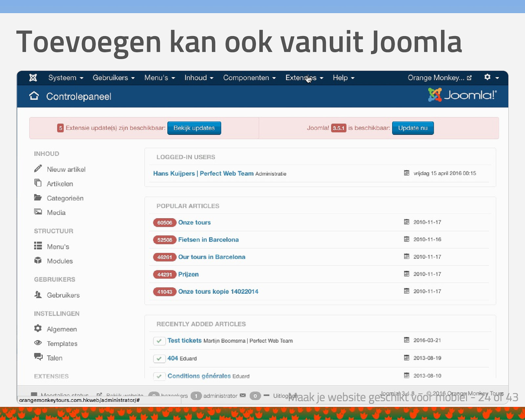Open the 404 article
The image size is (525, 420).
point(173,358)
